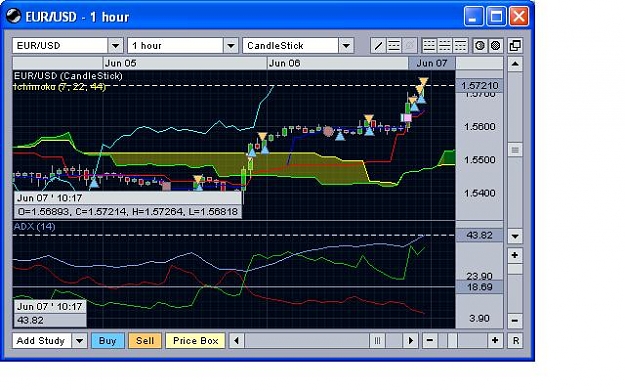
Task: Click the vertical scrollbar up arrow
Action: [515, 64]
